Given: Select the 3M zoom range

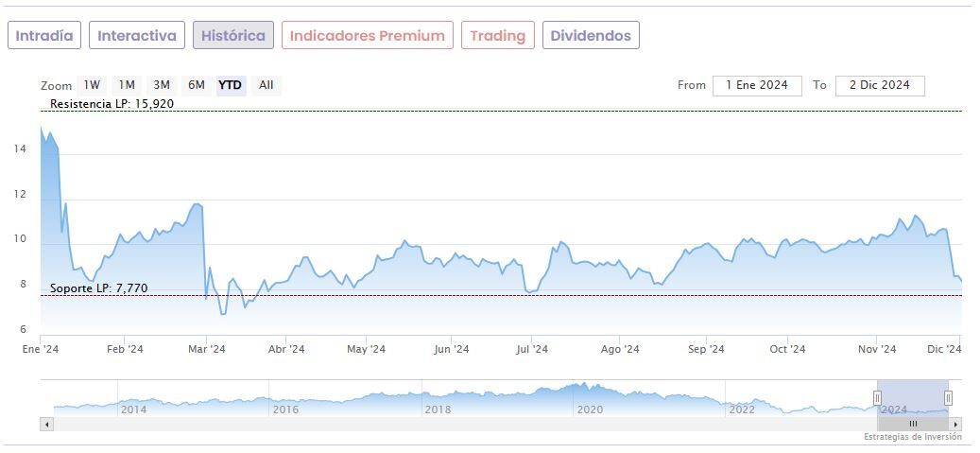Looking at the screenshot, I should tap(162, 85).
